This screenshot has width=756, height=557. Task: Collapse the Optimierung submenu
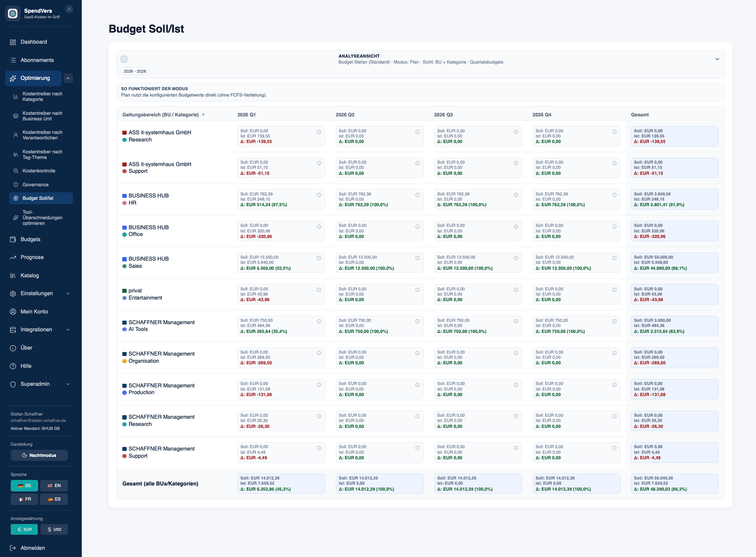(68, 78)
